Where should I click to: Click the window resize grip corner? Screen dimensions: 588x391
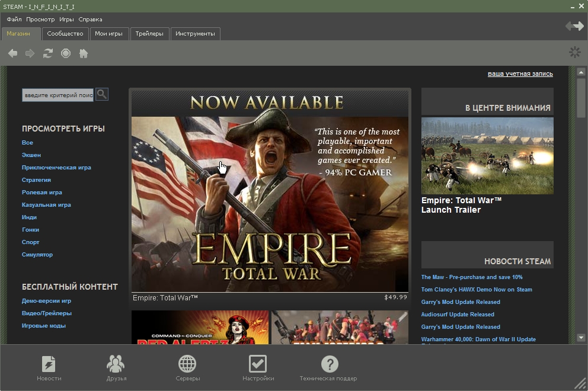pos(581,384)
